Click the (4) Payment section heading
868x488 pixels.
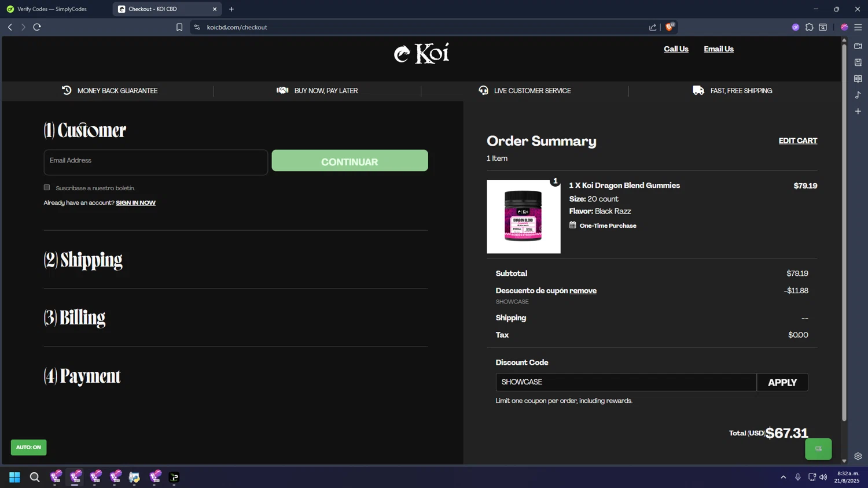point(82,376)
